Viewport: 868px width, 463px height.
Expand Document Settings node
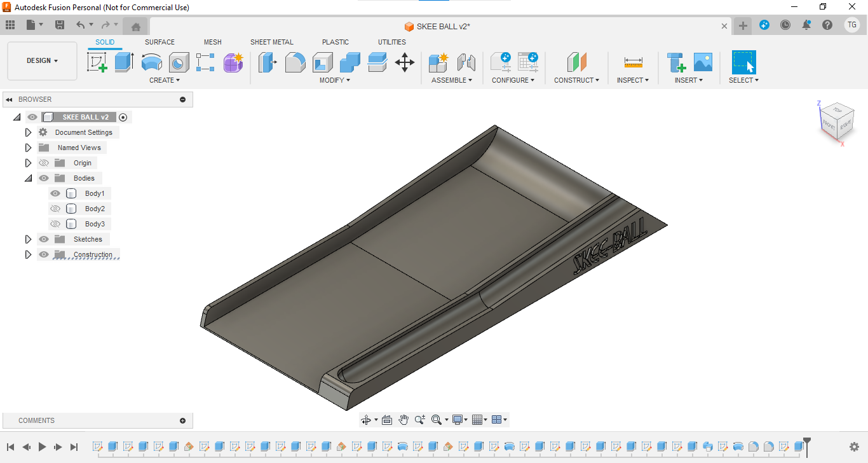click(28, 132)
